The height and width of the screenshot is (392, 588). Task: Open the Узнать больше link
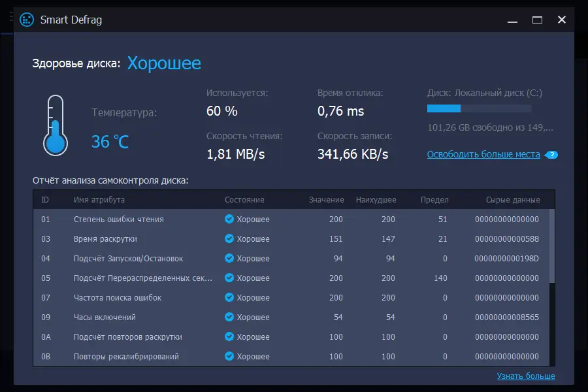525,376
